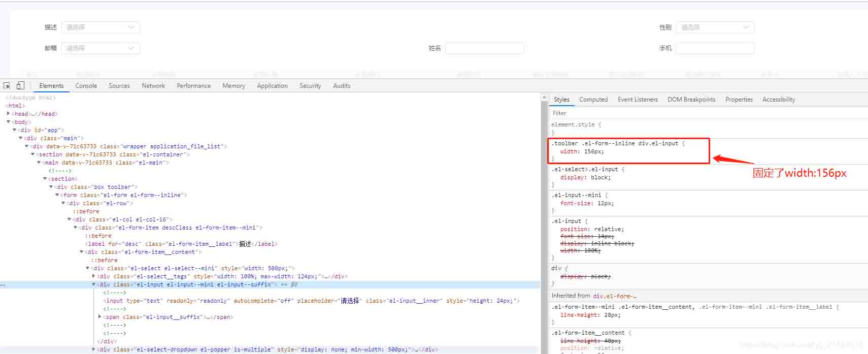Select the input type="text" readonly line
868x354 pixels.
pos(311,301)
